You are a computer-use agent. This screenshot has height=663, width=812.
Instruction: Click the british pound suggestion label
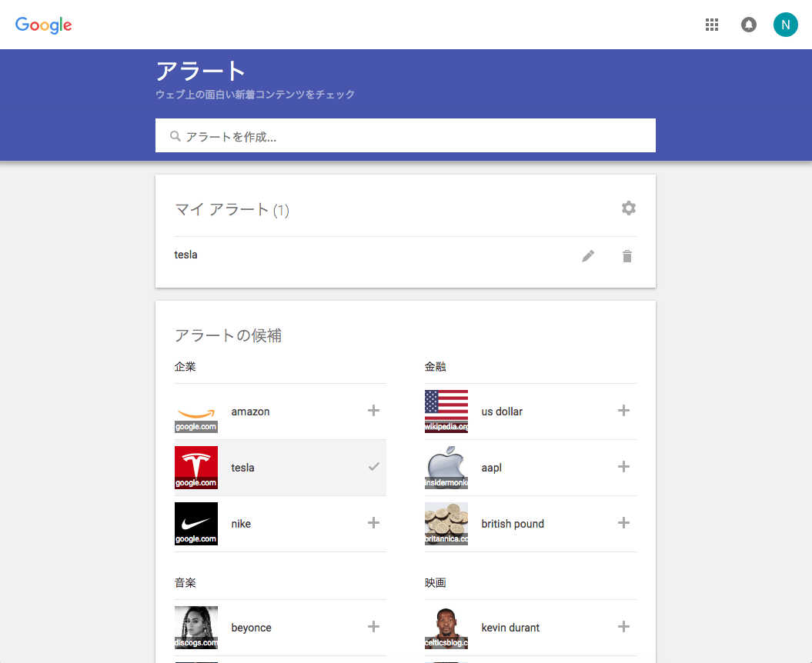point(513,524)
